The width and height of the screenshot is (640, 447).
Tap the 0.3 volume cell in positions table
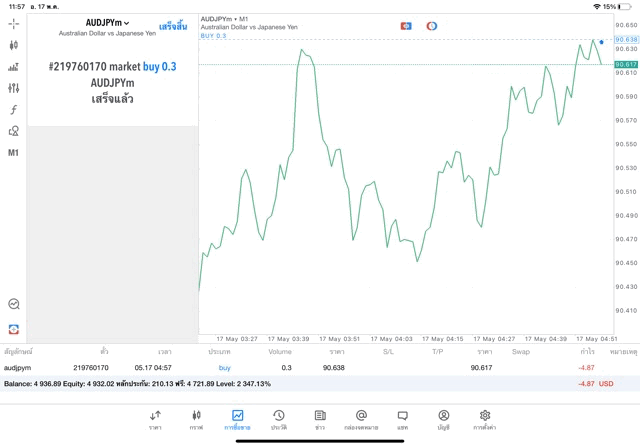pos(287,368)
